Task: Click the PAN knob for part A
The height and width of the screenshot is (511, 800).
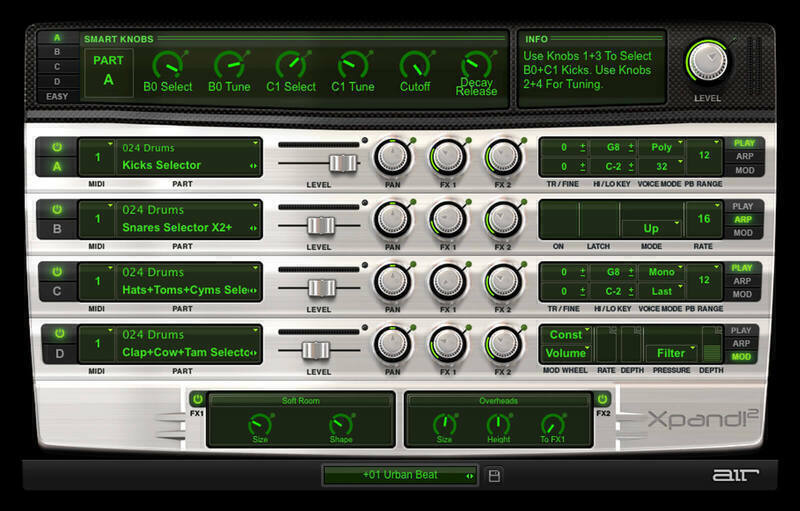Action: (x=393, y=157)
